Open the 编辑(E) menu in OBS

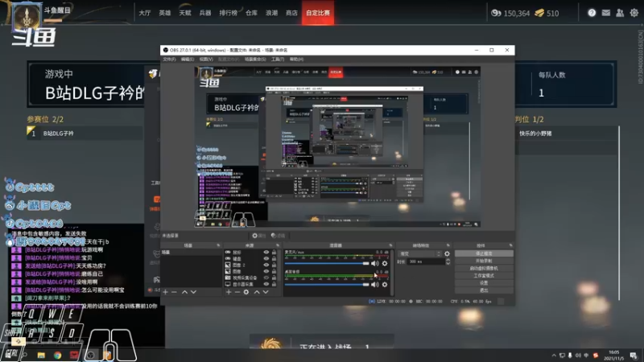[188, 60]
